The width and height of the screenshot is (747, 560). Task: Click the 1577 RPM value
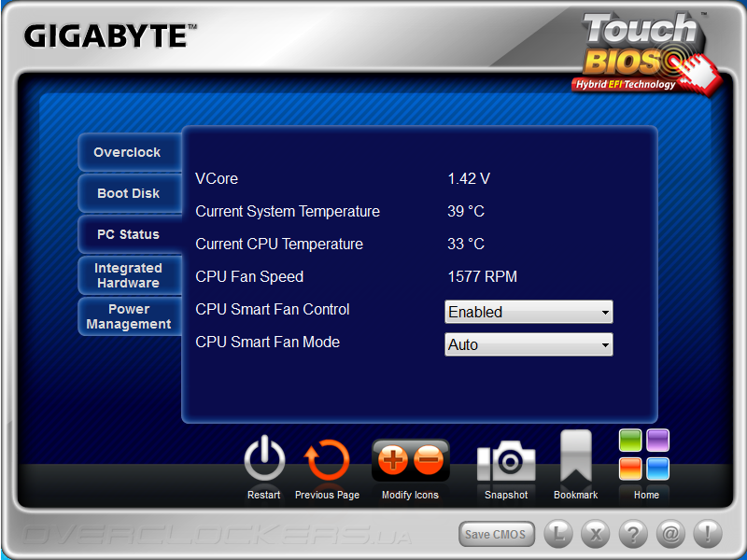[x=483, y=276]
